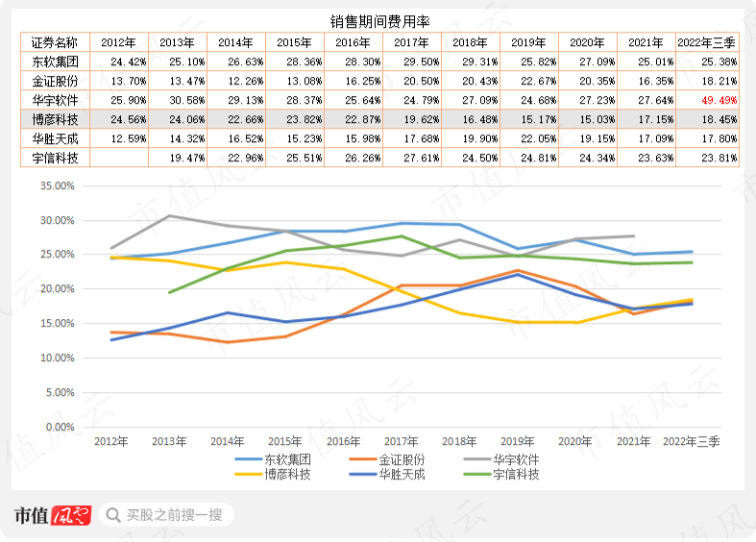Click the 2022年三季 x-axis label
The width and height of the screenshot is (756, 542).
tap(692, 441)
